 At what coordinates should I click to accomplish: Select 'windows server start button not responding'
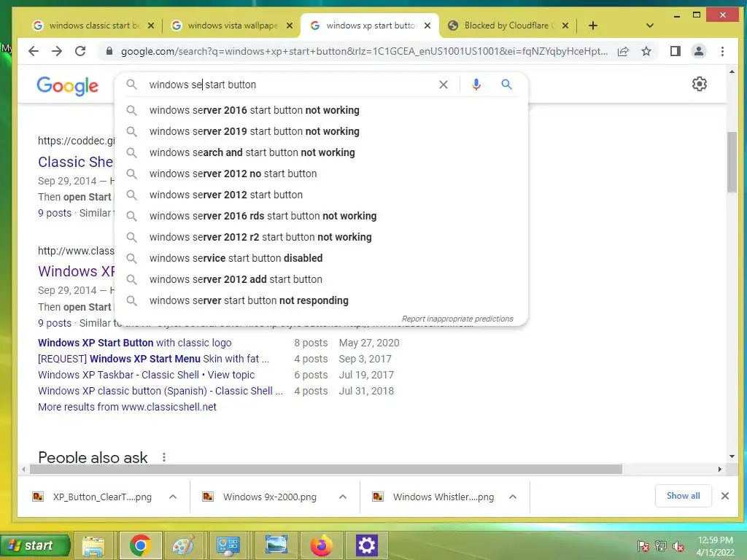322,300
